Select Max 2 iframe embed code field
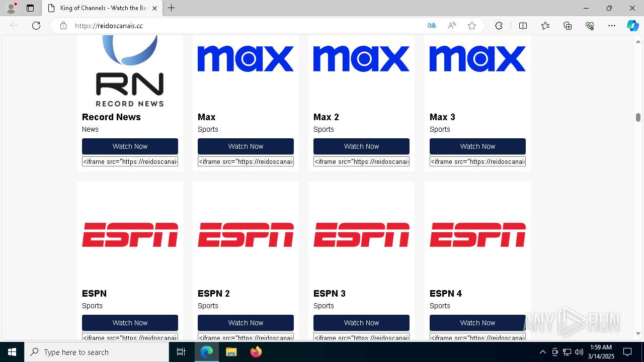The height and width of the screenshot is (362, 644). coord(361,161)
